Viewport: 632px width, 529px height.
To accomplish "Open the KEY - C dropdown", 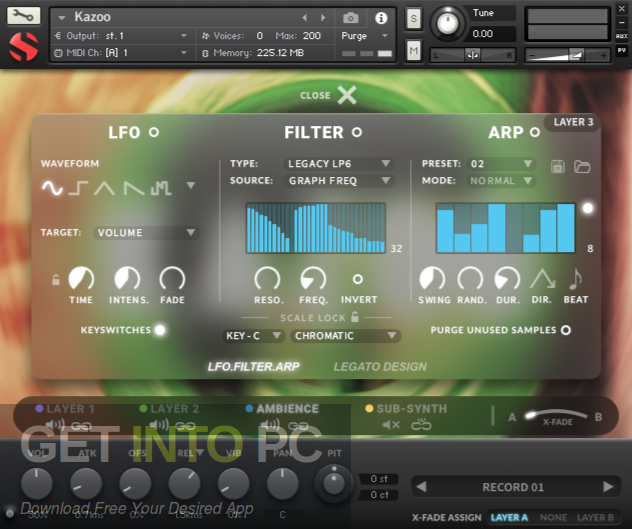I will [x=254, y=335].
